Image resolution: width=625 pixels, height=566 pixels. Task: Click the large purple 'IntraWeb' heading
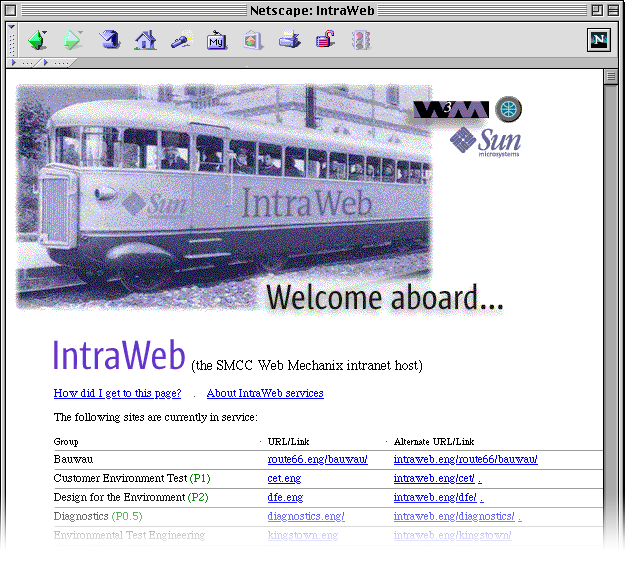point(119,355)
